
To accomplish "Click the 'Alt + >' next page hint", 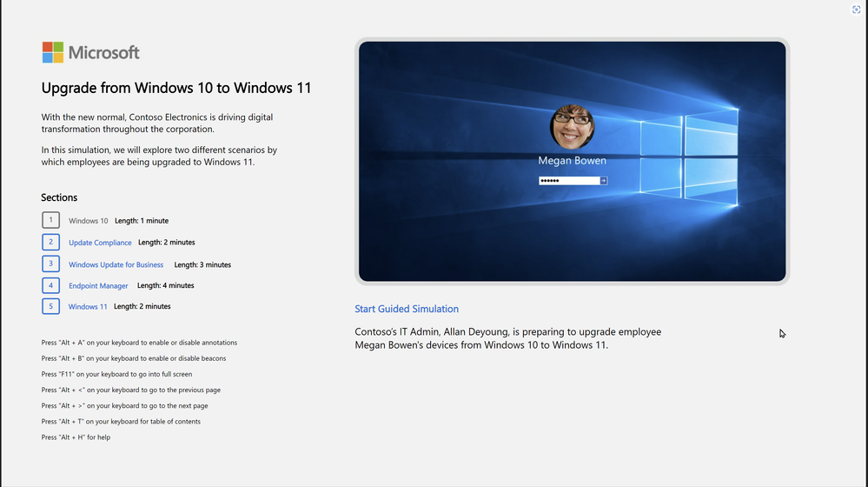I will [x=124, y=405].
